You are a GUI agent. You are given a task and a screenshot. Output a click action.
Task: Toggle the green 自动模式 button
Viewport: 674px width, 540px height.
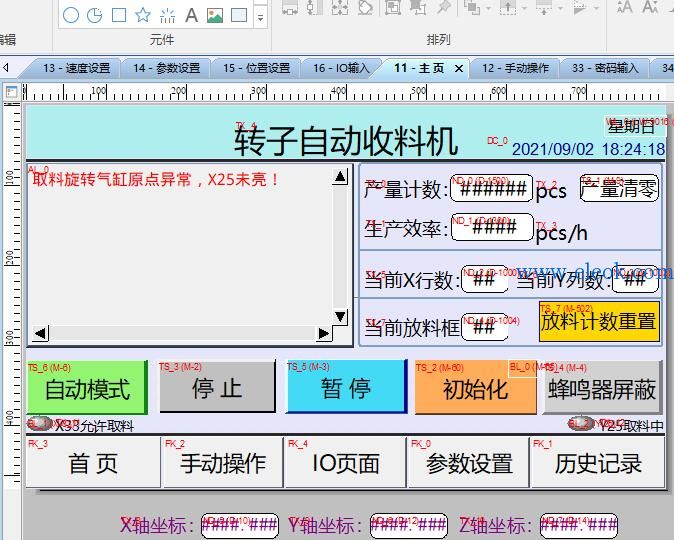coord(87,388)
